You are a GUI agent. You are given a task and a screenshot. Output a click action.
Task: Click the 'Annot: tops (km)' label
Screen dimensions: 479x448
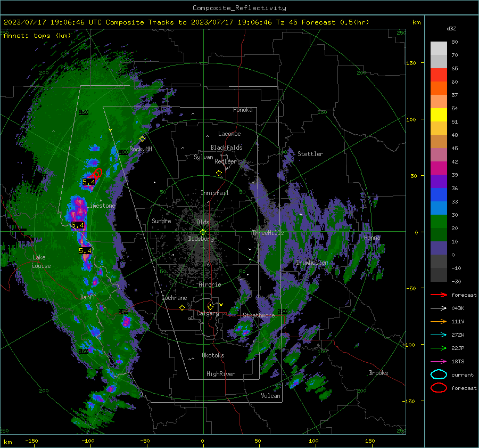click(x=37, y=36)
